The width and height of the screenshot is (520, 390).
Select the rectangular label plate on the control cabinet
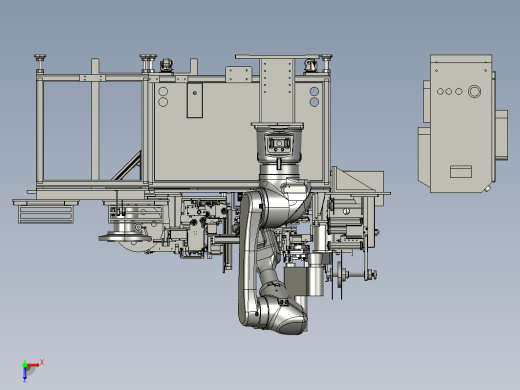point(461,172)
